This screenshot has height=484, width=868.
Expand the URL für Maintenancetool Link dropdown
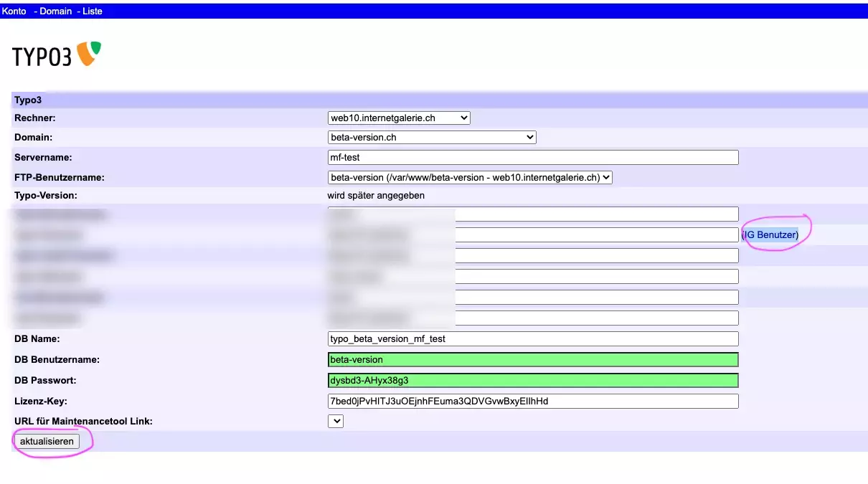336,422
